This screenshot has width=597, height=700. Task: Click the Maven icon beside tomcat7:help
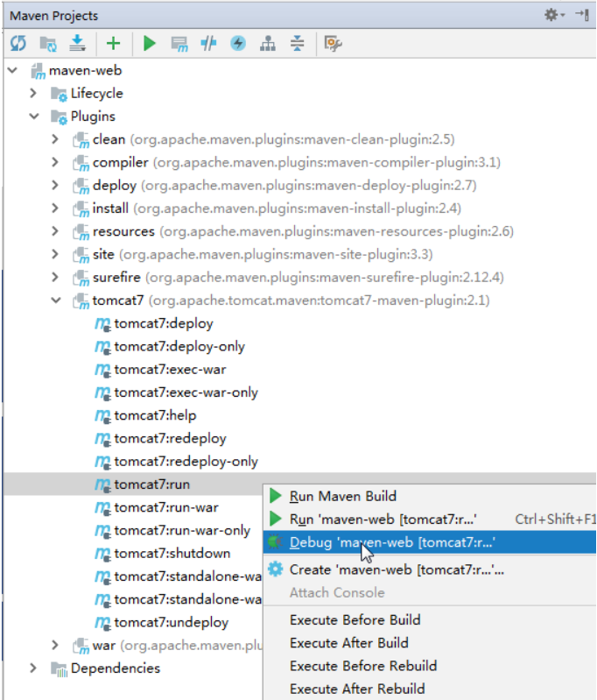pos(102,415)
